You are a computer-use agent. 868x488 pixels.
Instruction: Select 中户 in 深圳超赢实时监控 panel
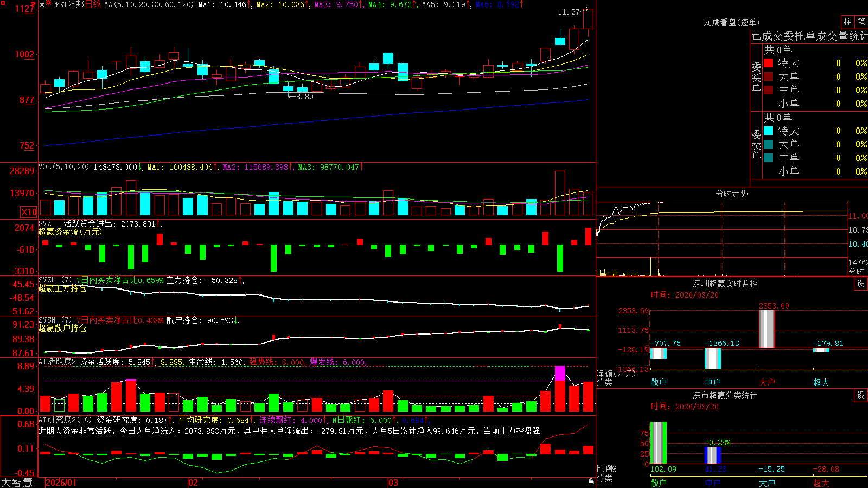[x=713, y=382]
